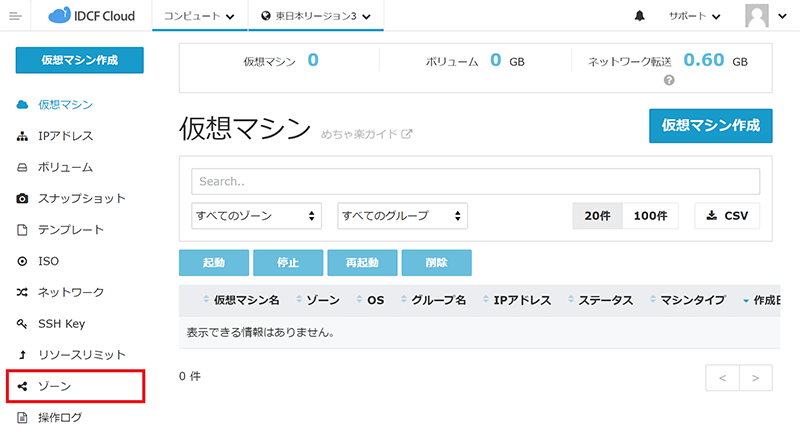The height and width of the screenshot is (438, 800).
Task: Download the CSV export
Action: click(727, 215)
